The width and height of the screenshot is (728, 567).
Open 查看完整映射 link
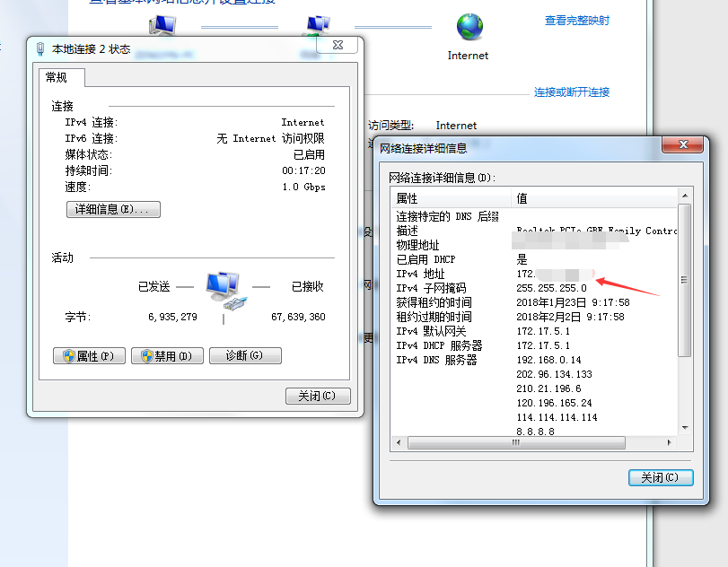[576, 21]
